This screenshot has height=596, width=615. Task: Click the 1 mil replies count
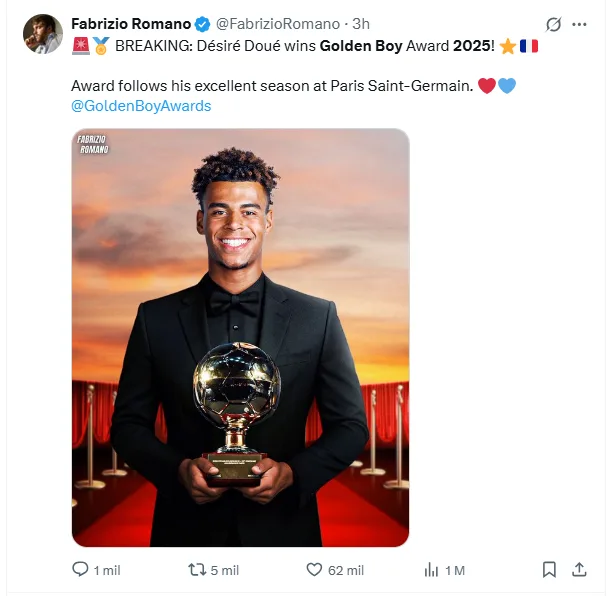tap(107, 570)
